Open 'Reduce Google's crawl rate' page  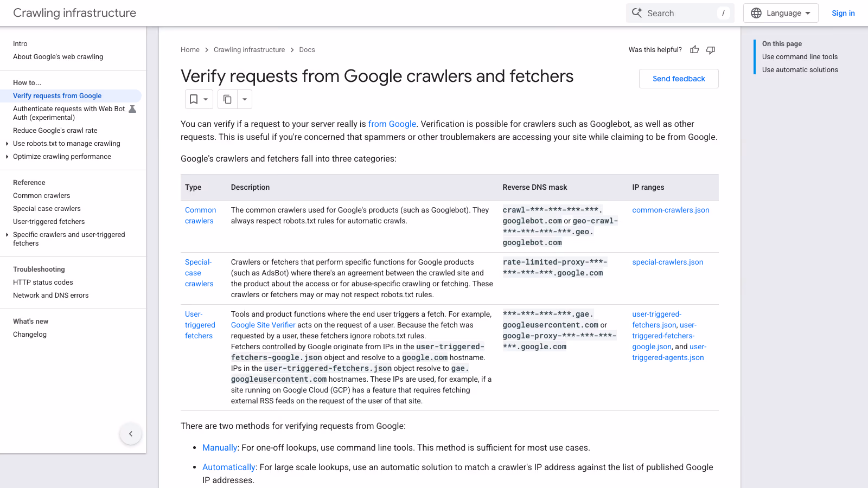(55, 131)
